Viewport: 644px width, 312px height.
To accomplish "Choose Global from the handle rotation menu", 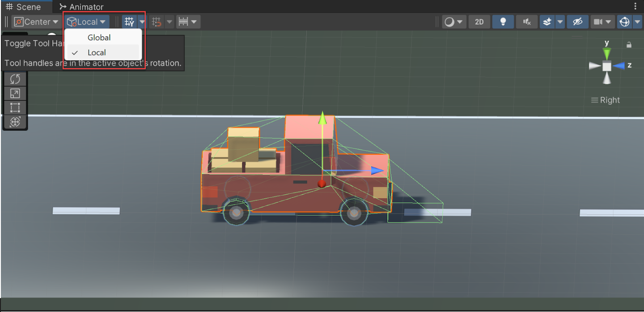I will click(99, 38).
